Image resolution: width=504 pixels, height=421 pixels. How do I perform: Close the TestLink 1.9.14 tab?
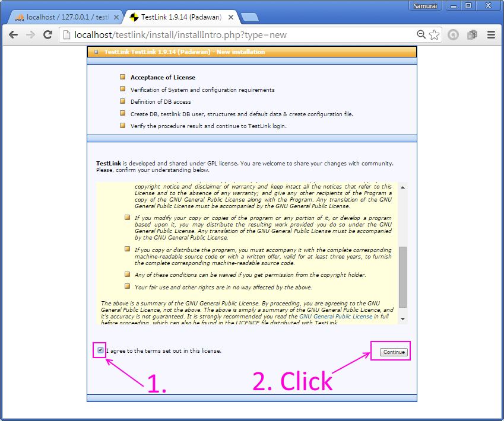231,17
